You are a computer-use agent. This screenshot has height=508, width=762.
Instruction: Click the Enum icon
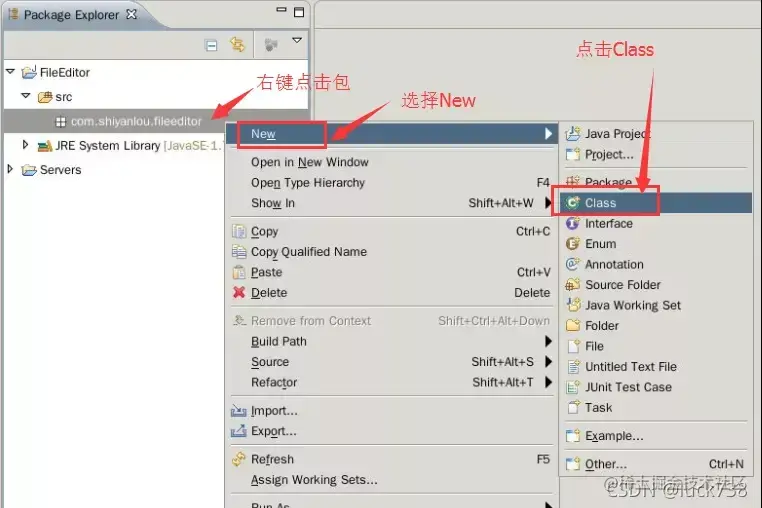(572, 244)
